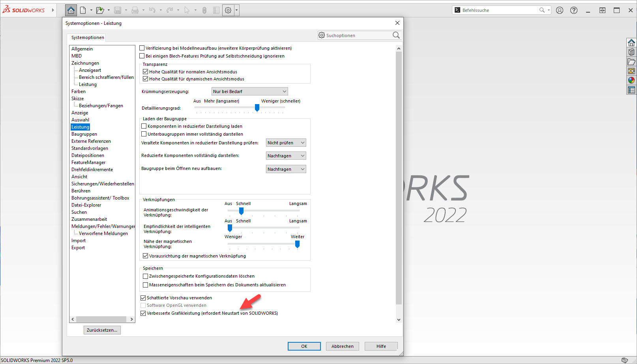Image resolution: width=637 pixels, height=364 pixels.
Task: Select Externe Referenzen in the options tree
Action: coord(91,141)
